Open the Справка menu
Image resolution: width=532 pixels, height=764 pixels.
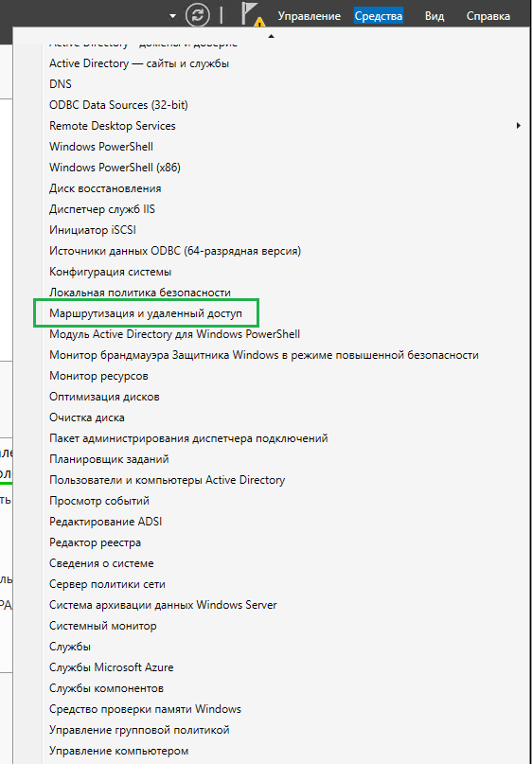pos(488,16)
